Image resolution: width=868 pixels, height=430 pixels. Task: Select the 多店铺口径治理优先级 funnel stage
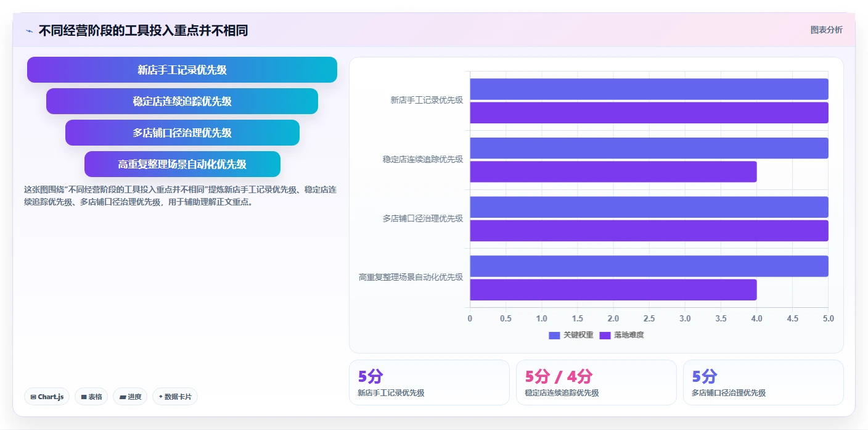[182, 133]
